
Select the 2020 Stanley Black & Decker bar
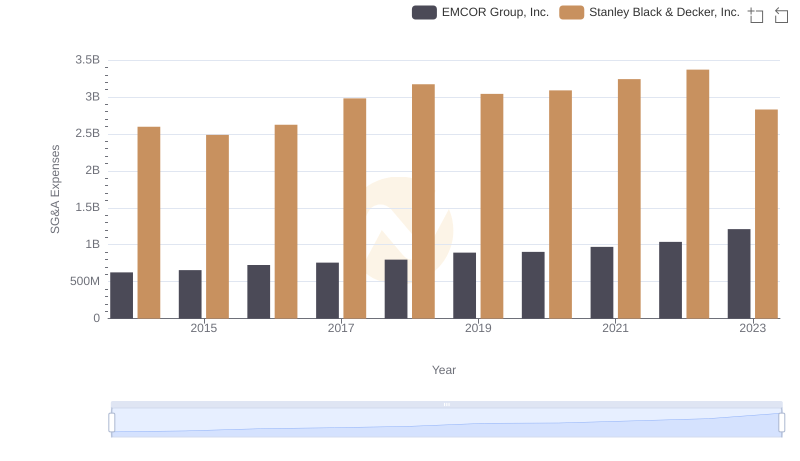pos(561,204)
